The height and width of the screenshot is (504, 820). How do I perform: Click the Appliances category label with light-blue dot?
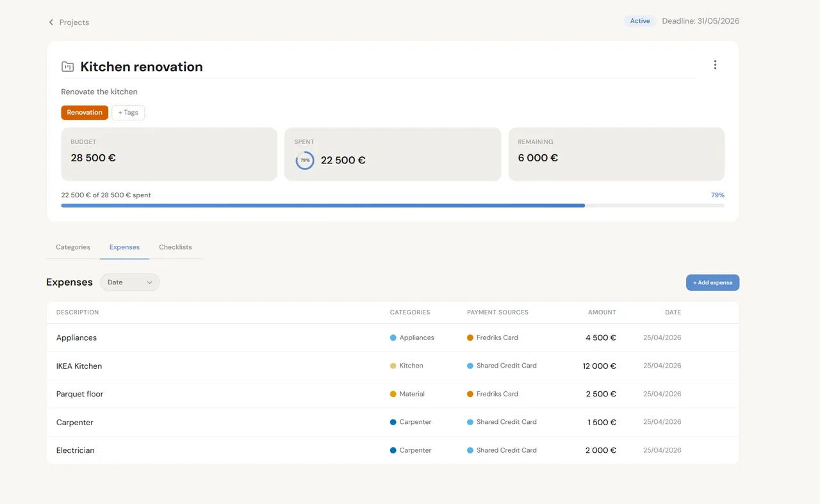click(412, 337)
